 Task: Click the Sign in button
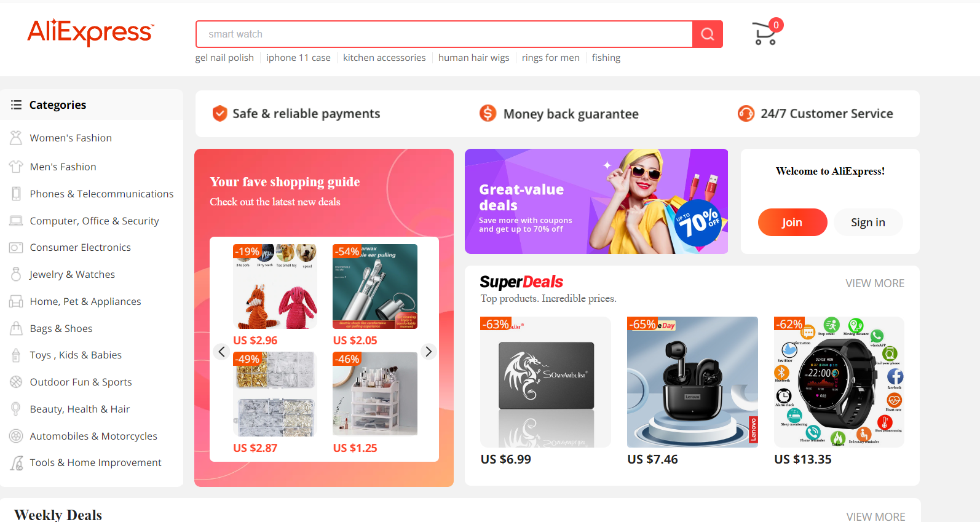pyautogui.click(x=868, y=222)
